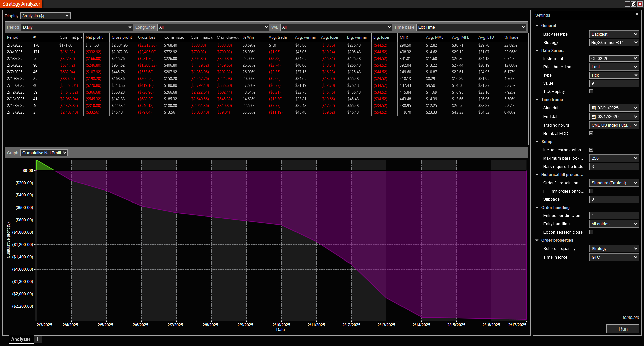Sort by the MTR column header
Viewport: 644px width, 346px height.
point(411,37)
